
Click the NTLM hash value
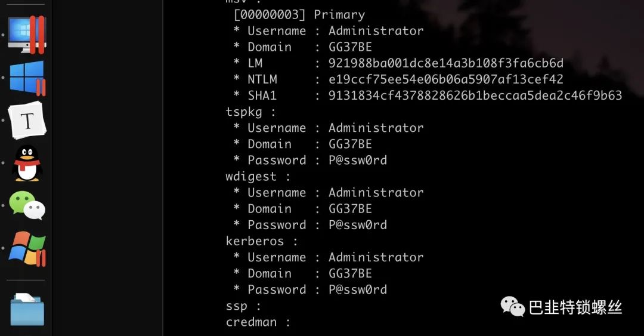point(445,79)
